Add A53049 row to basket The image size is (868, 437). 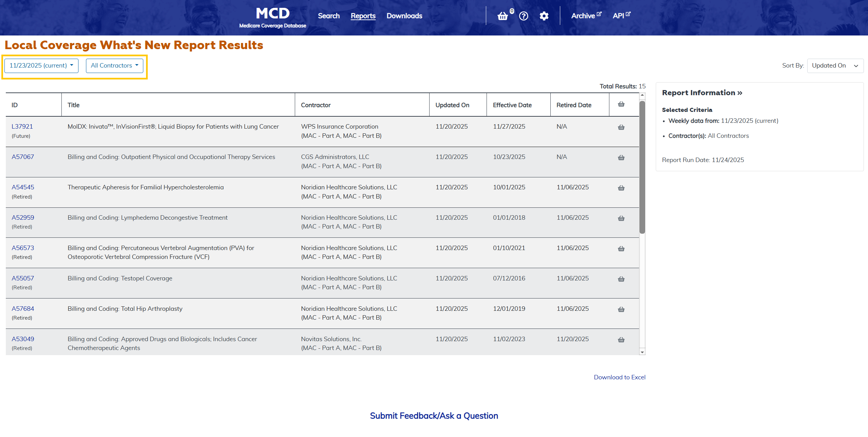pyautogui.click(x=621, y=340)
